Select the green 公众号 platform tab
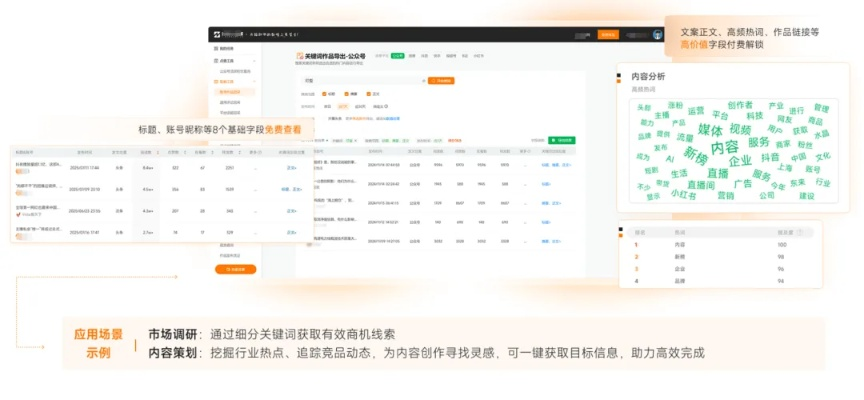864x400 pixels. click(x=398, y=56)
